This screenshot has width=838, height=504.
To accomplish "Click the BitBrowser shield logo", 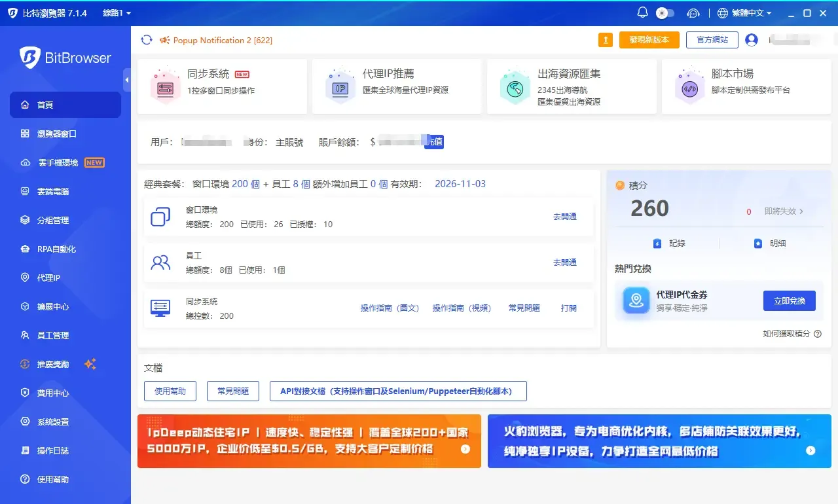I will 30,58.
